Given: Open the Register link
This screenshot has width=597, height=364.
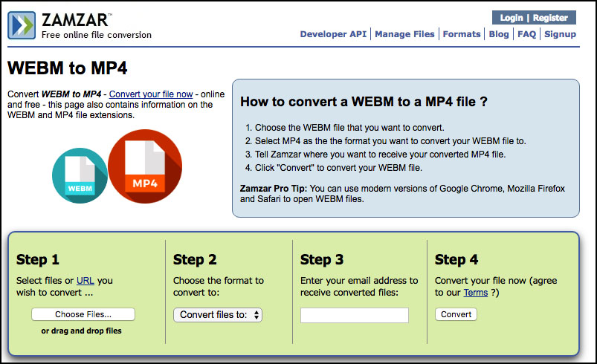Looking at the screenshot, I should pos(550,18).
